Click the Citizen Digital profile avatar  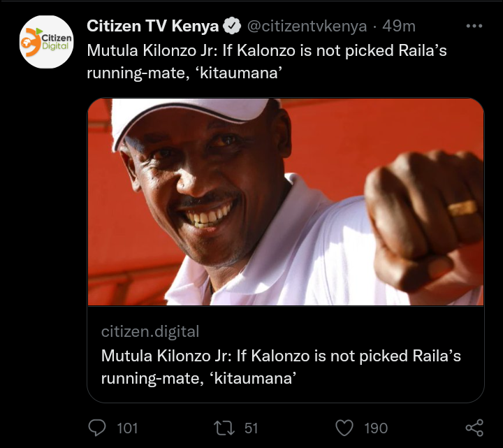[x=47, y=42]
